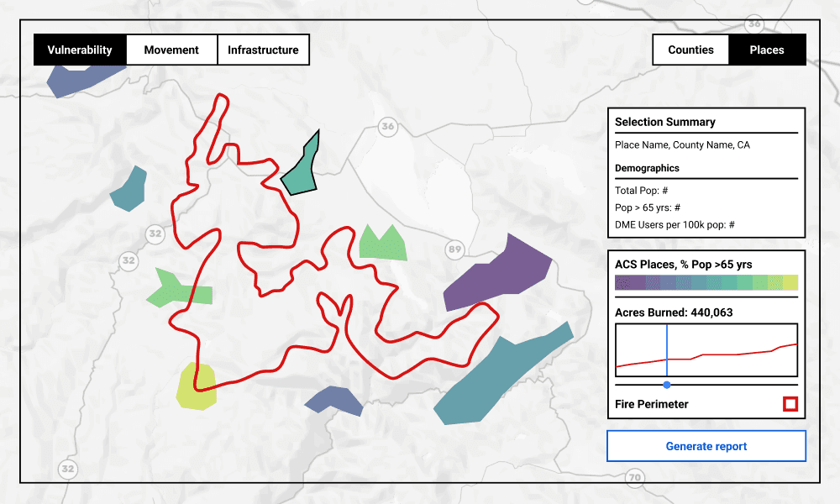The image size is (840, 504).
Task: Click the 'Acres Burned: 440,063' label
Action: (674, 312)
